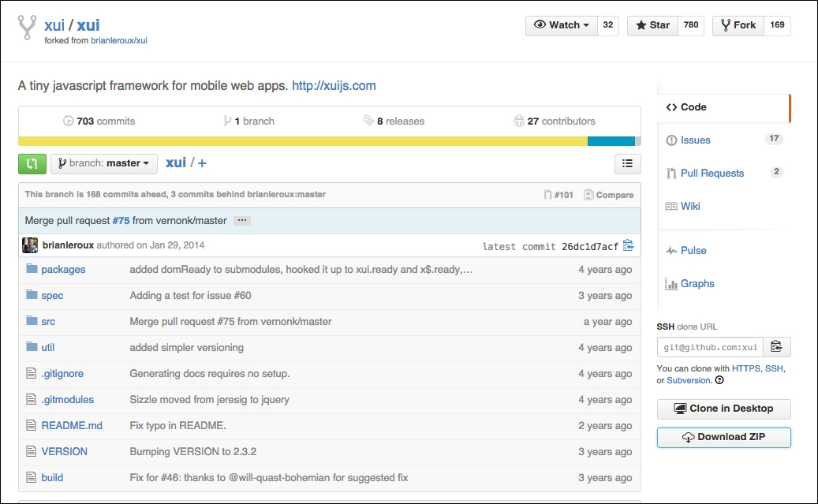Click the commits clock icon
The height and width of the screenshot is (504, 818).
pos(69,121)
